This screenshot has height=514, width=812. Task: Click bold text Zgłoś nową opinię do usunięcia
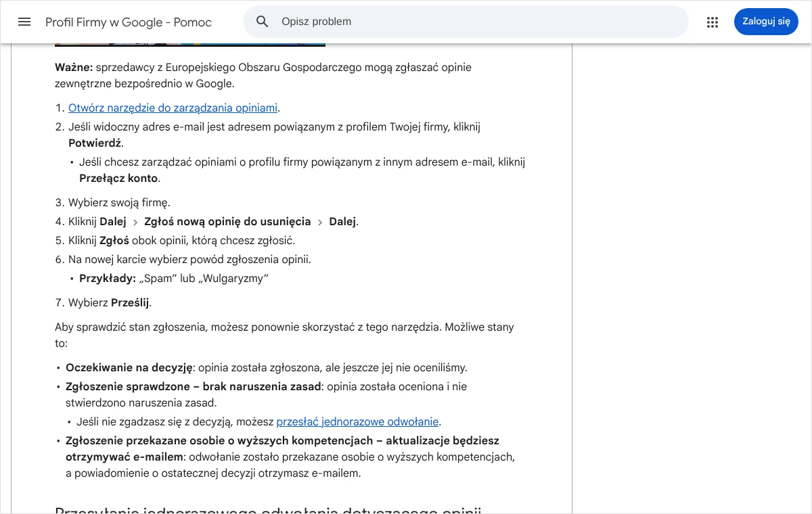[x=227, y=222]
